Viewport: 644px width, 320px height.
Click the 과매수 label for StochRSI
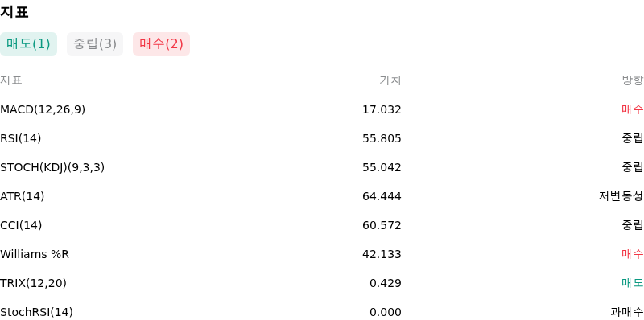pos(627,312)
